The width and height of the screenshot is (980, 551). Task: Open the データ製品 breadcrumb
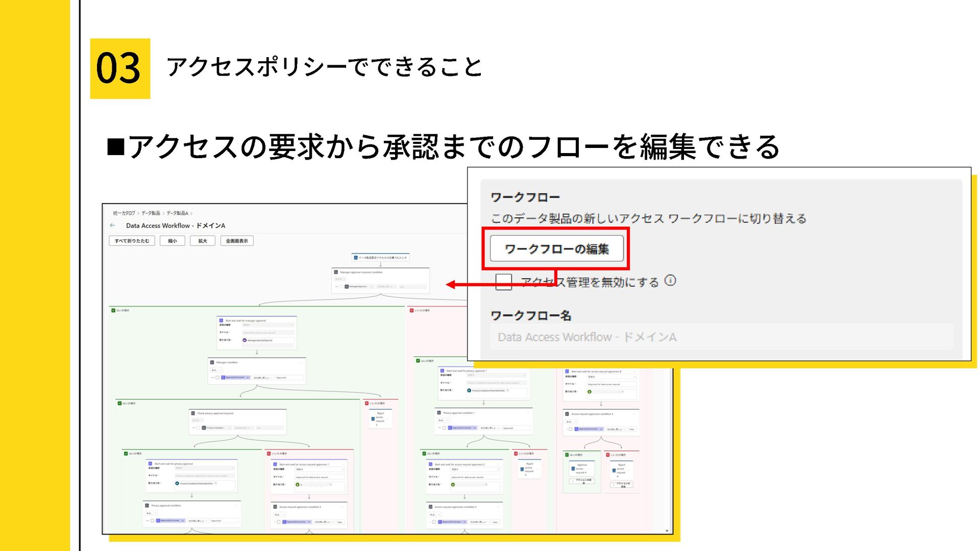click(x=151, y=213)
